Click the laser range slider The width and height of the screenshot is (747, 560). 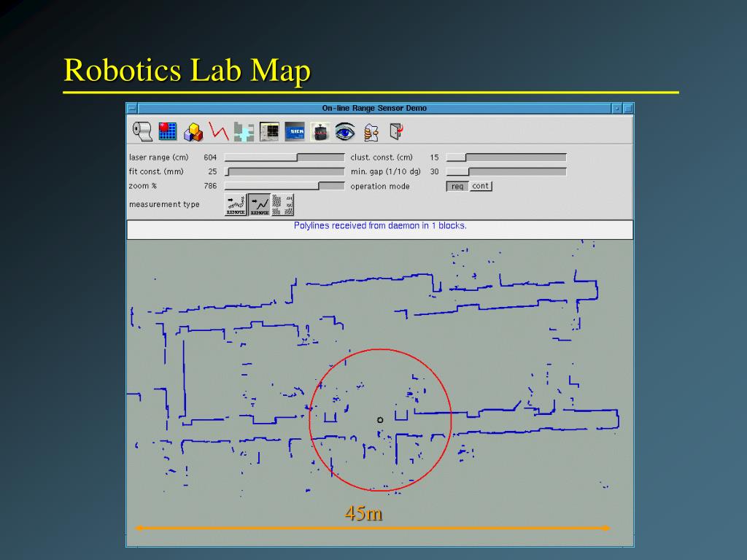tap(285, 157)
